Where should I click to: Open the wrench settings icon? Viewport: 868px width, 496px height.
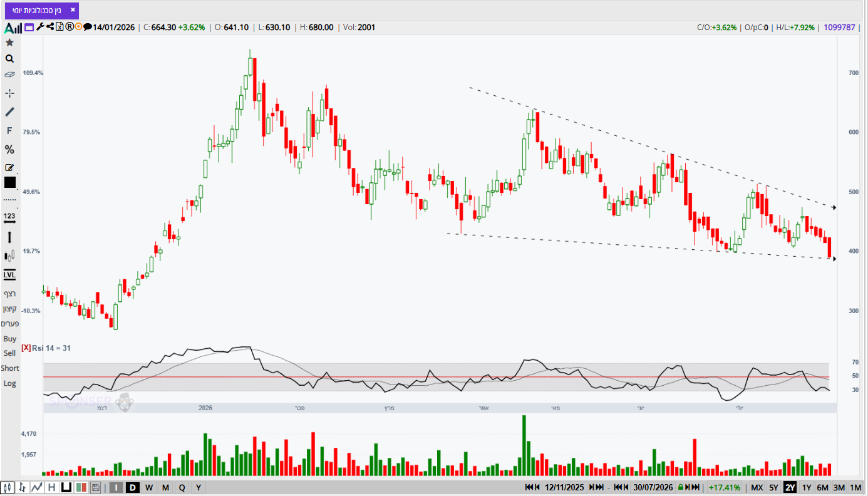41,27
